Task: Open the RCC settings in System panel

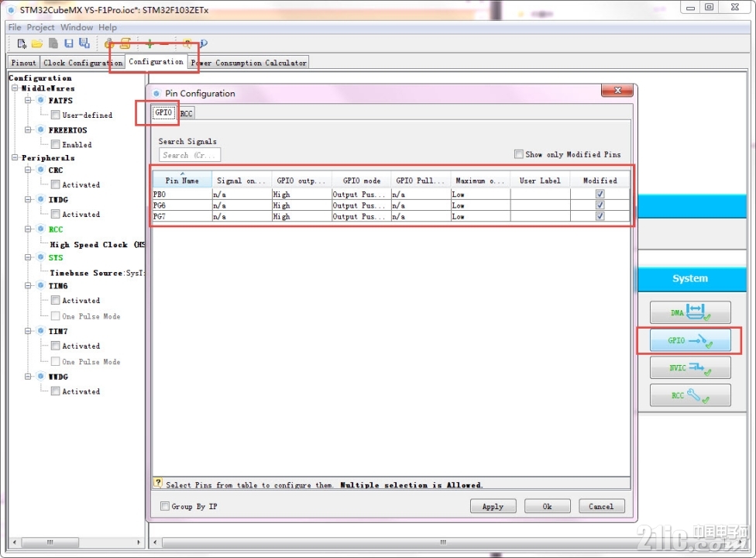Action: (x=690, y=395)
